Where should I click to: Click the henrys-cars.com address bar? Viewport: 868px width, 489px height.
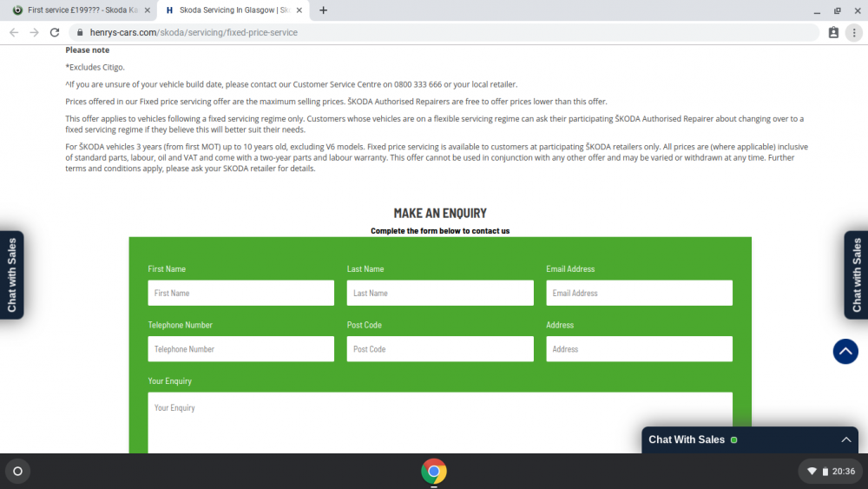[x=443, y=33]
